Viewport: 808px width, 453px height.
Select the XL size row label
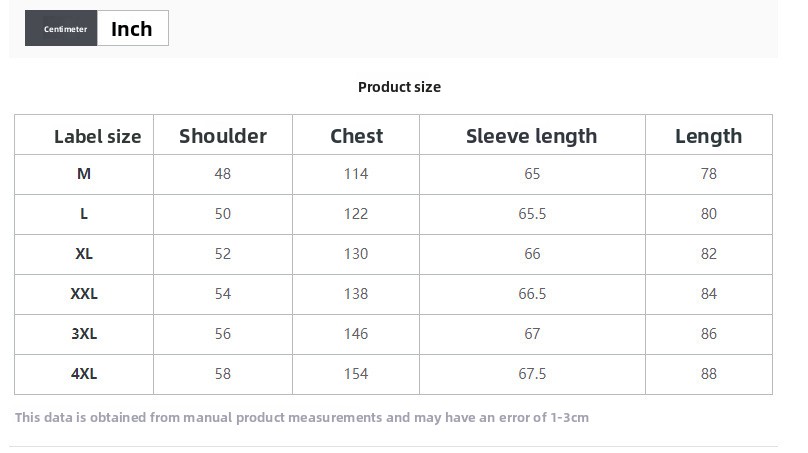click(x=84, y=254)
